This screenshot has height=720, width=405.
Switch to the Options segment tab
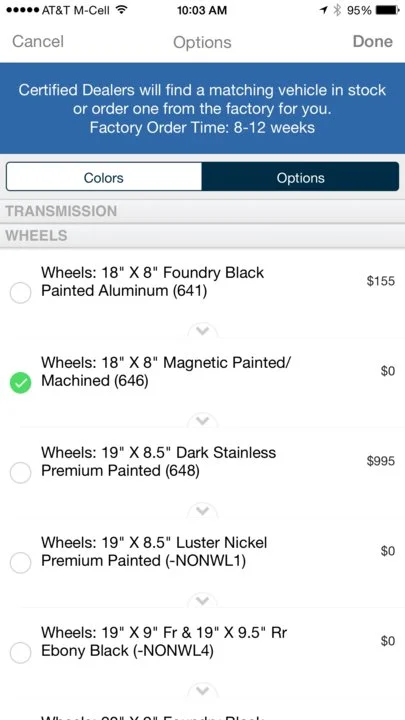pyautogui.click(x=300, y=177)
